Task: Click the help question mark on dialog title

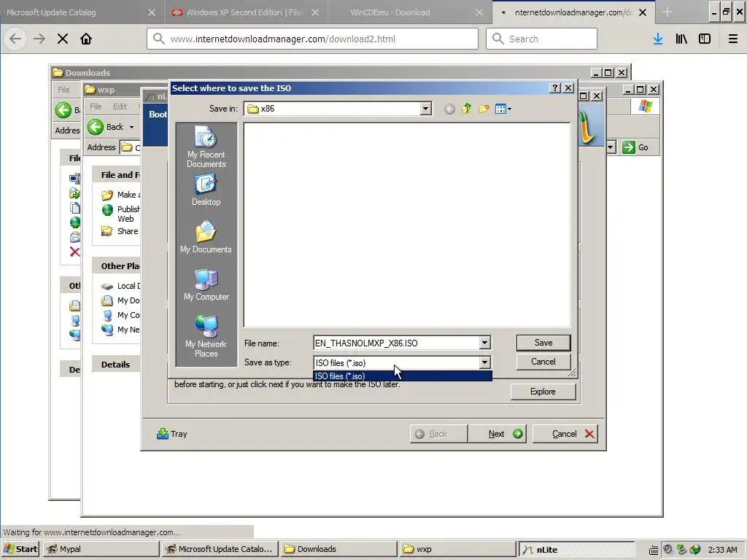Action: (555, 88)
